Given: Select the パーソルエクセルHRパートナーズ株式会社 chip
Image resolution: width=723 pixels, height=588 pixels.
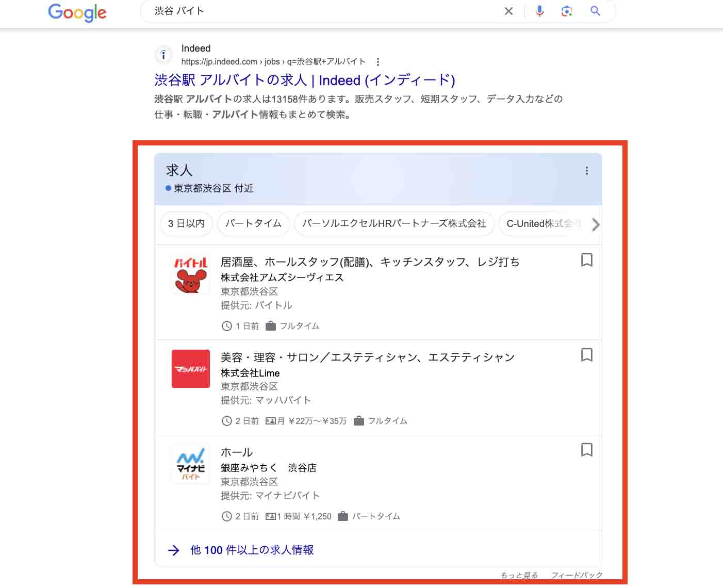Looking at the screenshot, I should coord(394,224).
